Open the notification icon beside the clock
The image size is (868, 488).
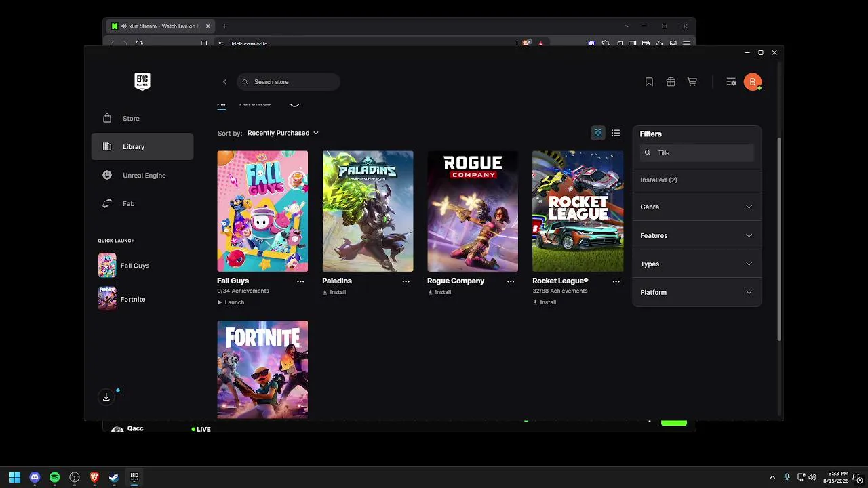pos(858,477)
